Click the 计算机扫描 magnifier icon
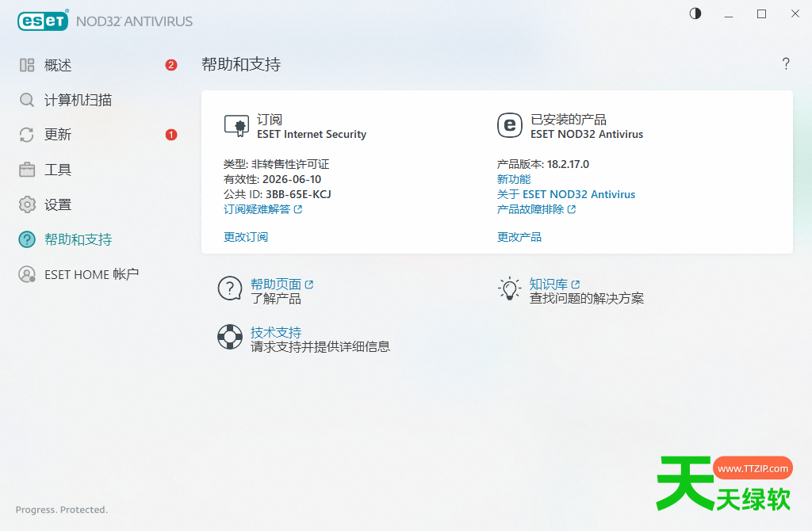The height and width of the screenshot is (531, 812). 27,100
